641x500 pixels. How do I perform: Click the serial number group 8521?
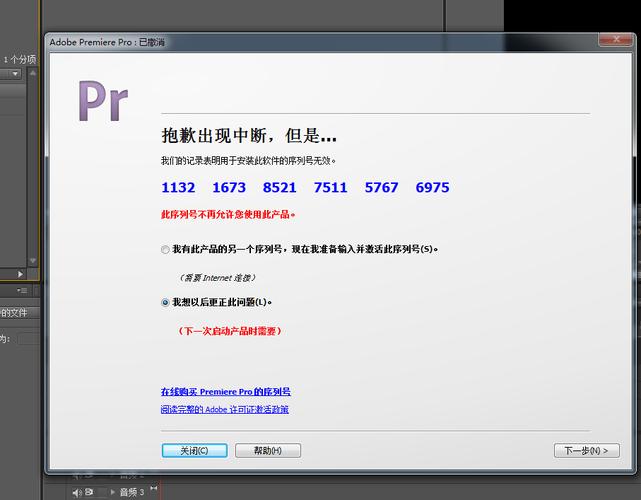point(280,187)
